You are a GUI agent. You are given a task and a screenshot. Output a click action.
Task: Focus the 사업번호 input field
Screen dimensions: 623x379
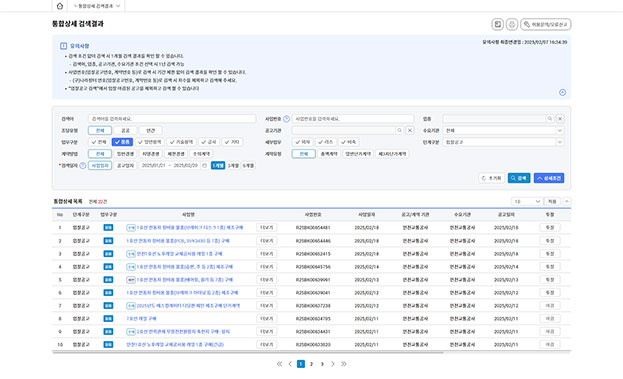tap(353, 119)
